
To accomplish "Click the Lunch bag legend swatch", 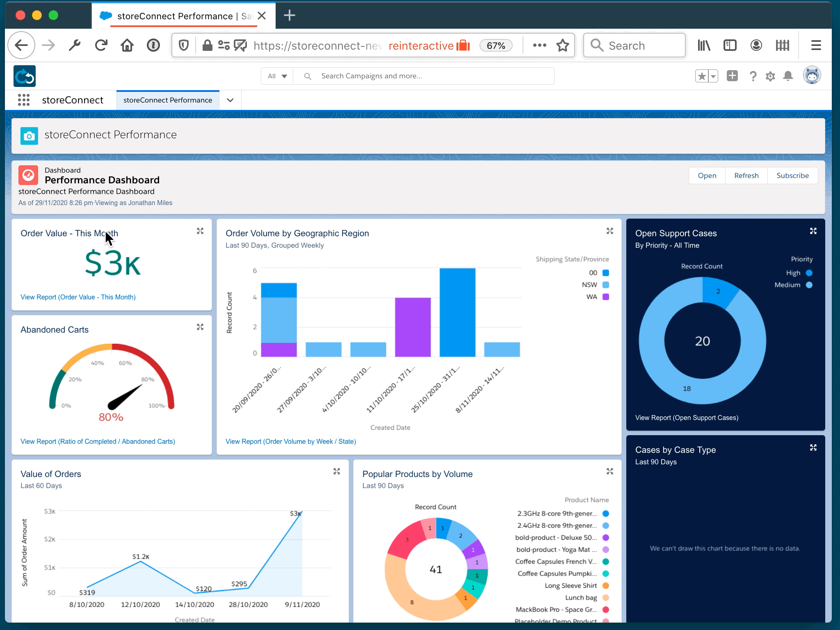I will tap(606, 598).
